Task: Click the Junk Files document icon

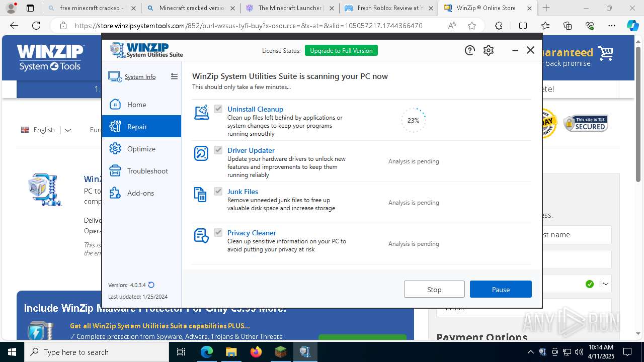Action: (x=200, y=195)
